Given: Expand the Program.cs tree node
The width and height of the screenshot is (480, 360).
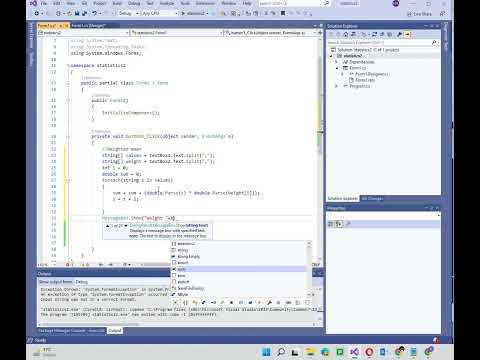Looking at the screenshot, I should pyautogui.click(x=336, y=86).
